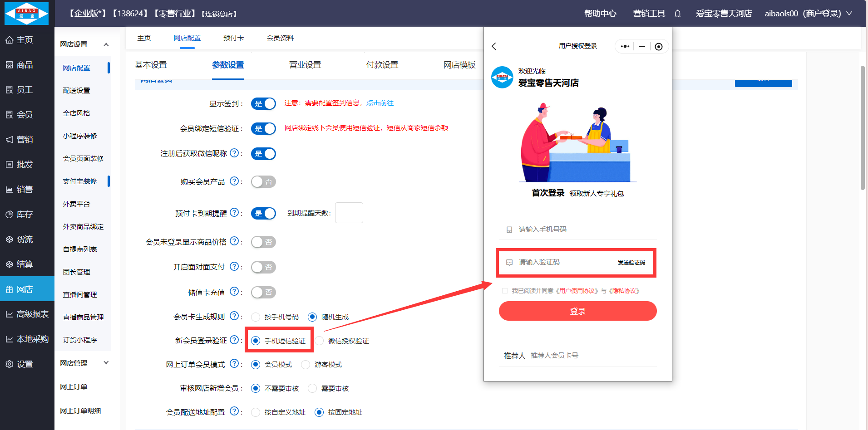Viewport: 868px width, 430px height.
Task: Enable the 储值卡充值 switch
Action: (x=263, y=293)
